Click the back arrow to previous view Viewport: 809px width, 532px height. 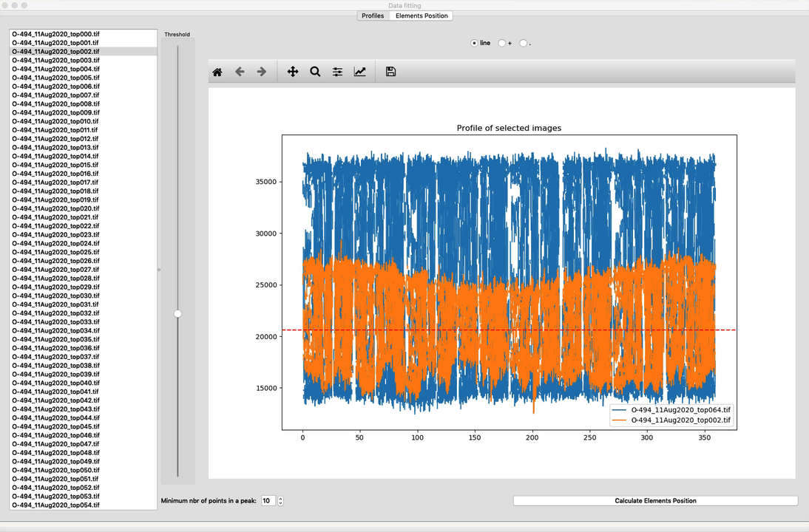tap(240, 72)
